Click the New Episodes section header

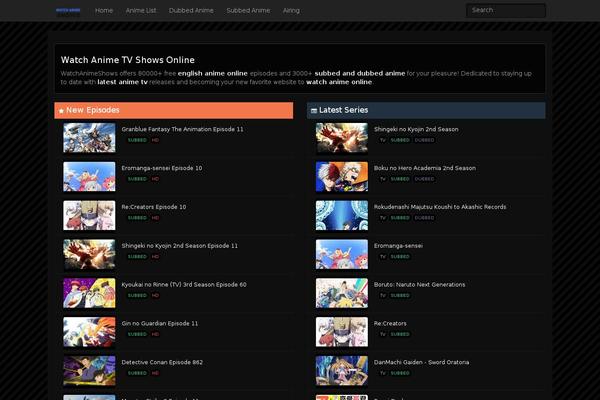[174, 110]
